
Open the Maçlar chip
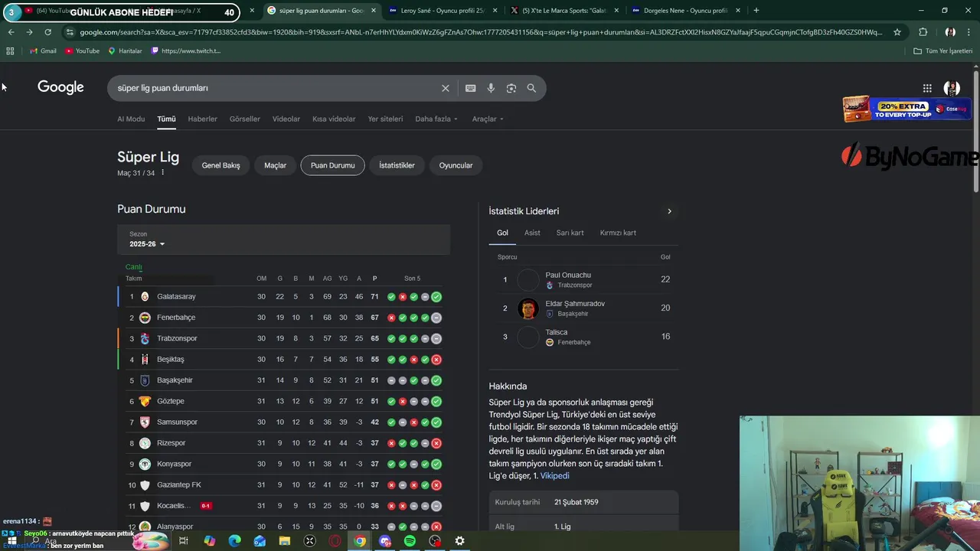pyautogui.click(x=275, y=165)
